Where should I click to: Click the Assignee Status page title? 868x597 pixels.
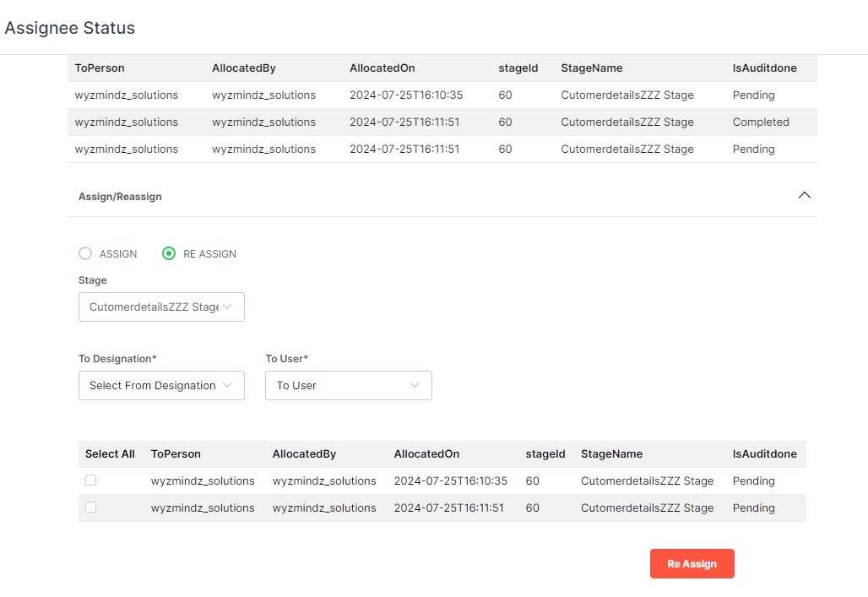[x=70, y=28]
